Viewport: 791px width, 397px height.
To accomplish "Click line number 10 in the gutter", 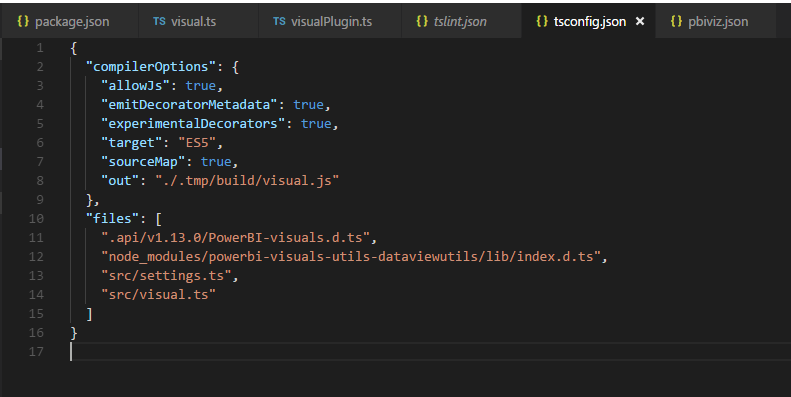I will point(36,218).
